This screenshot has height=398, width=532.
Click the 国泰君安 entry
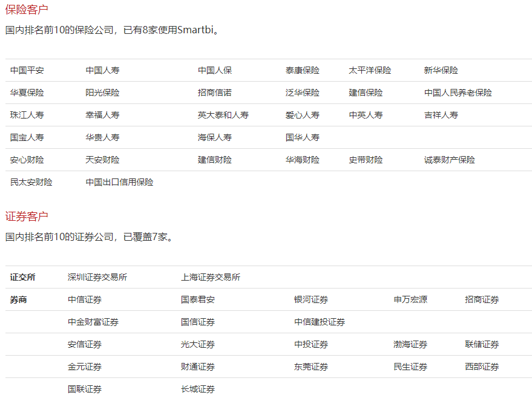pyautogui.click(x=197, y=299)
